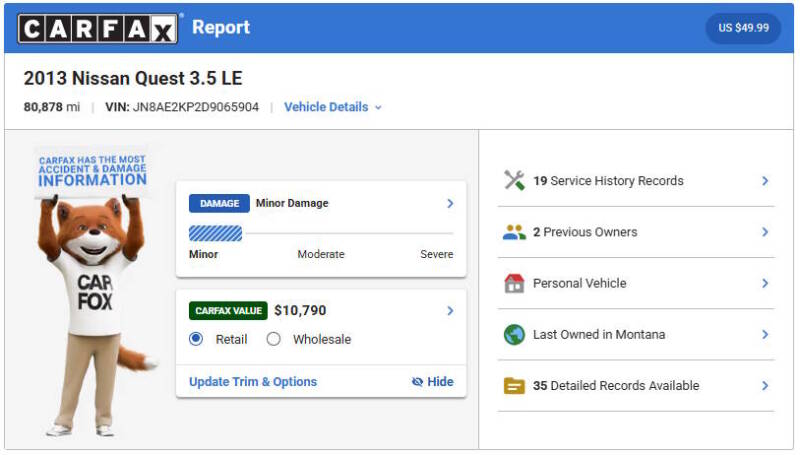Click the Report header text
800x455 pixels.
click(x=221, y=27)
